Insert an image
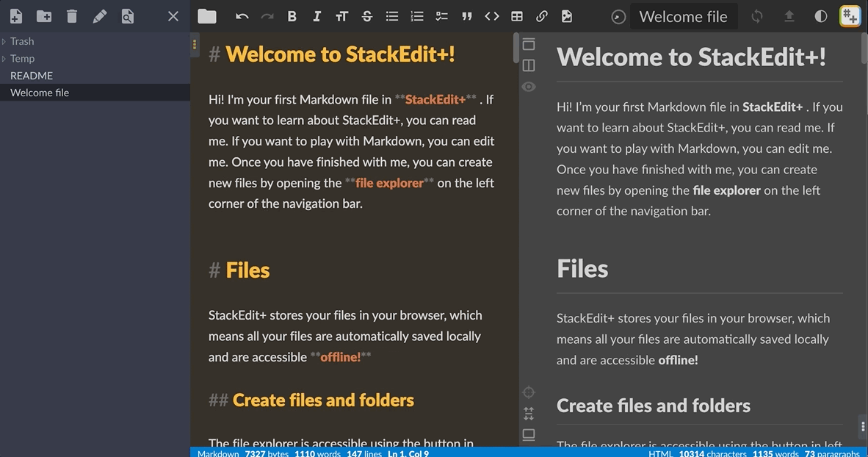This screenshot has width=868, height=457. (567, 16)
